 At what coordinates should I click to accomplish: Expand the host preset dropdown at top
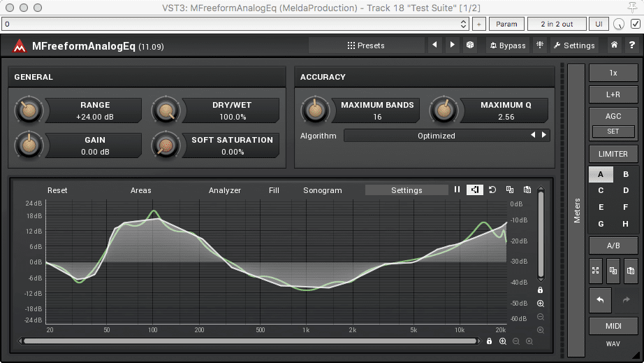(x=464, y=24)
